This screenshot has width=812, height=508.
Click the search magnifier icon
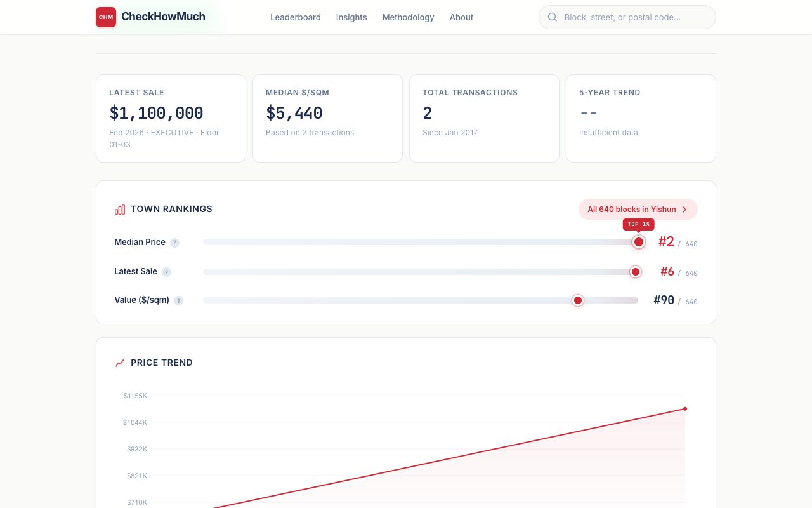553,17
